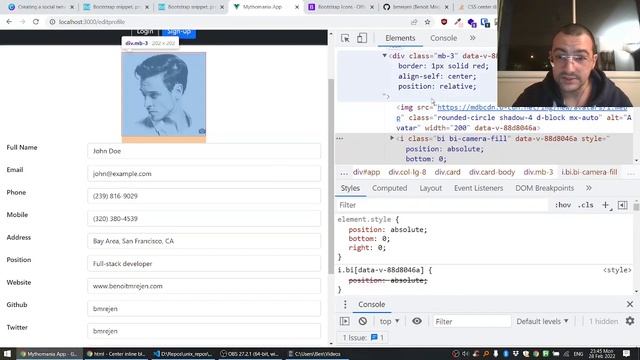Select div.mb-3 breadcrumb item
This screenshot has height=360, width=640.
[538, 172]
